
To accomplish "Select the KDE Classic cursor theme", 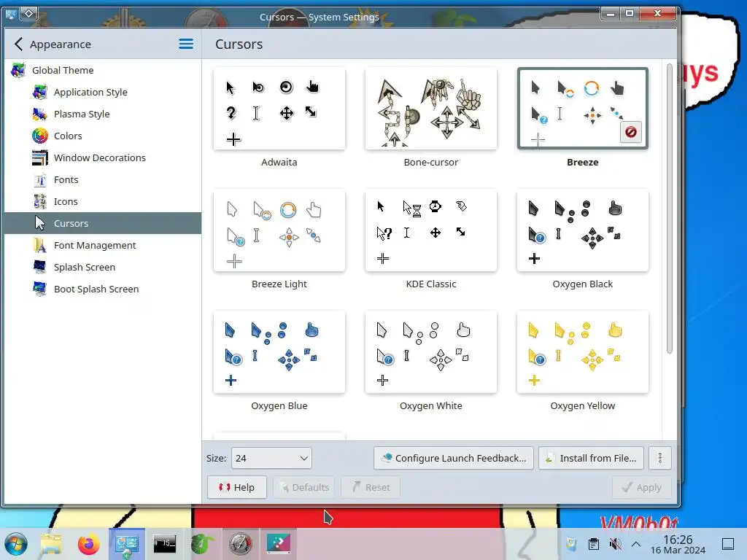I will tap(430, 231).
